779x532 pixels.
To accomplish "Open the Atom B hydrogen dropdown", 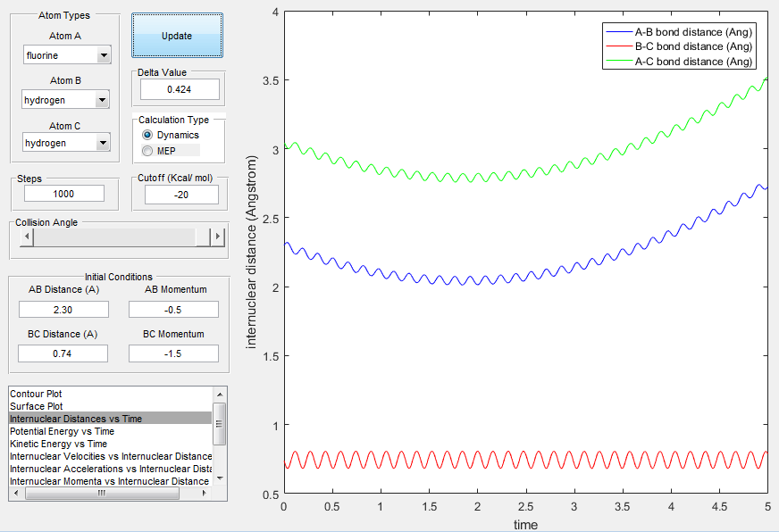I will coord(67,100).
